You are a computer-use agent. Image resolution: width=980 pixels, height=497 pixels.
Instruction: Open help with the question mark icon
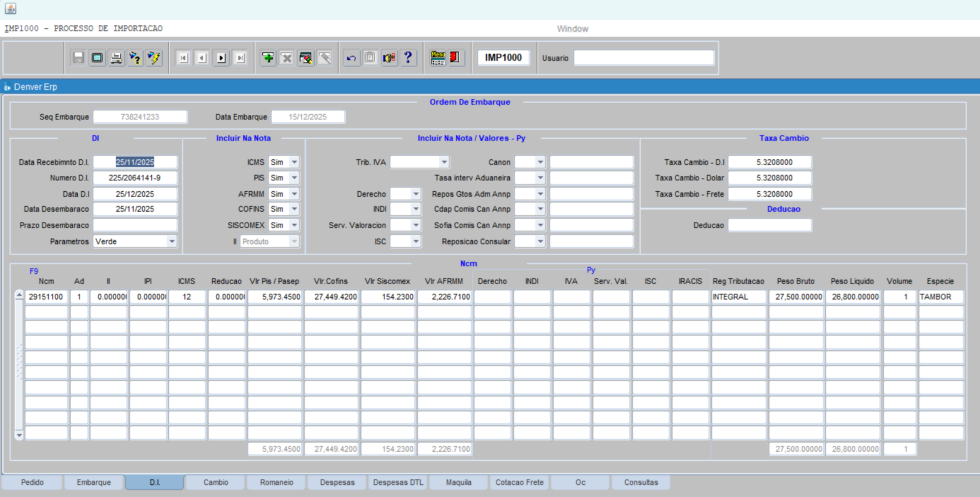pos(408,58)
